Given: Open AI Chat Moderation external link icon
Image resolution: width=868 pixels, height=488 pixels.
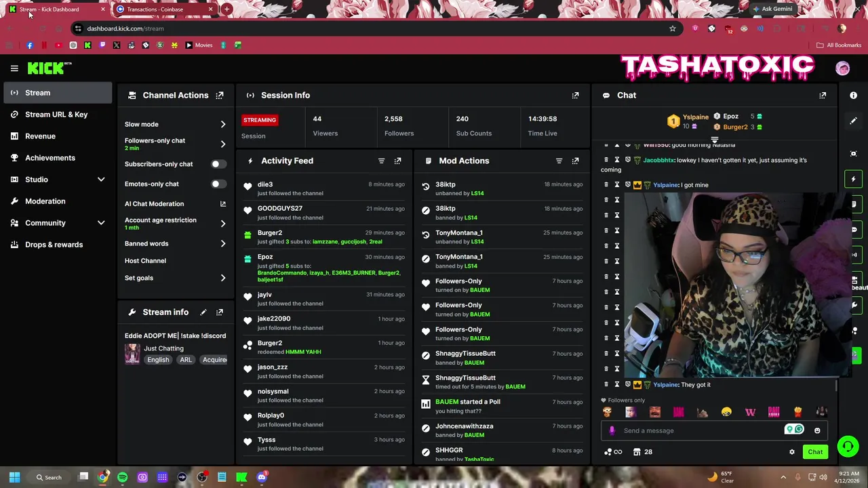Looking at the screenshot, I should (x=222, y=204).
